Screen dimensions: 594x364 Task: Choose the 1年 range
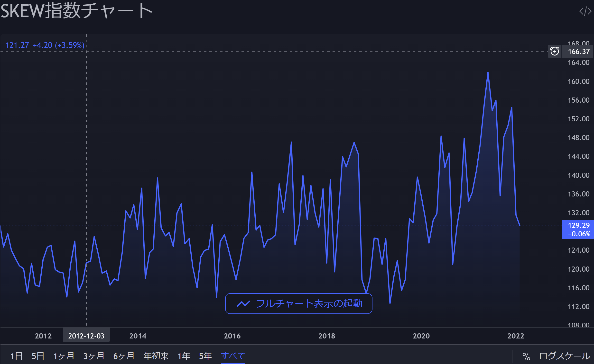coord(184,356)
